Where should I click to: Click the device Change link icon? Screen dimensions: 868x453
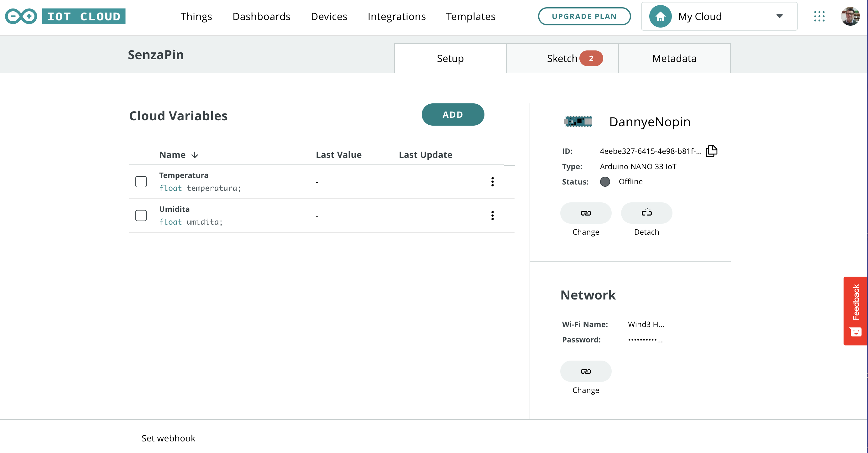tap(586, 213)
